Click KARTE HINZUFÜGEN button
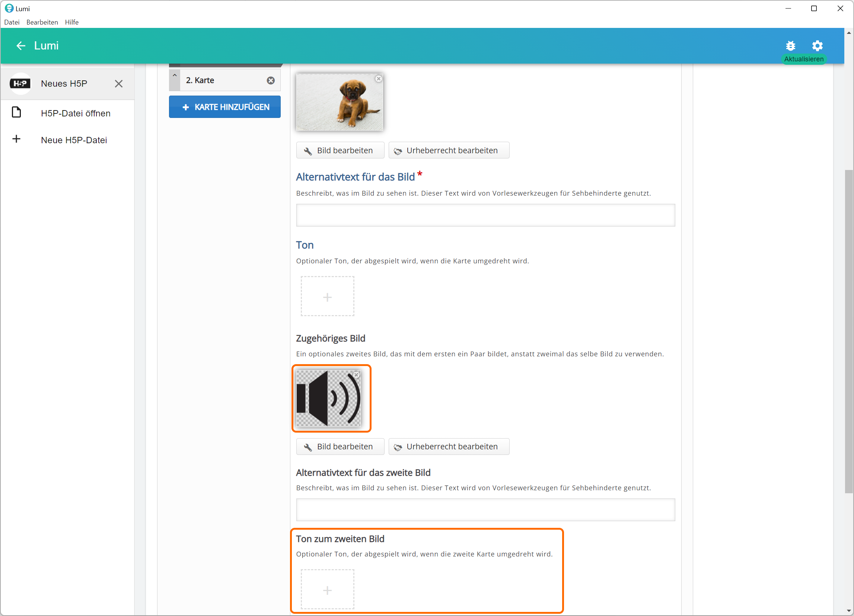Screen dimensions: 854x616 [225, 107]
